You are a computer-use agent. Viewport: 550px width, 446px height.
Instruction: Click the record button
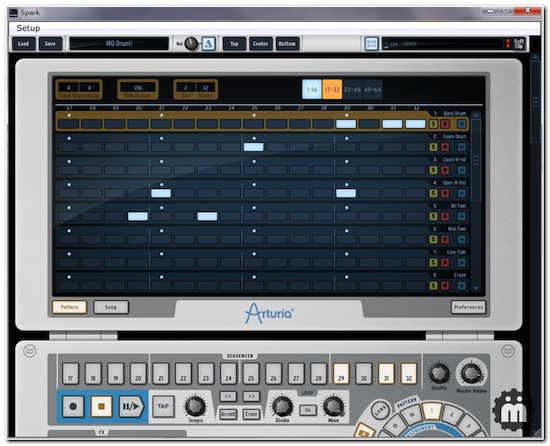pos(73,406)
